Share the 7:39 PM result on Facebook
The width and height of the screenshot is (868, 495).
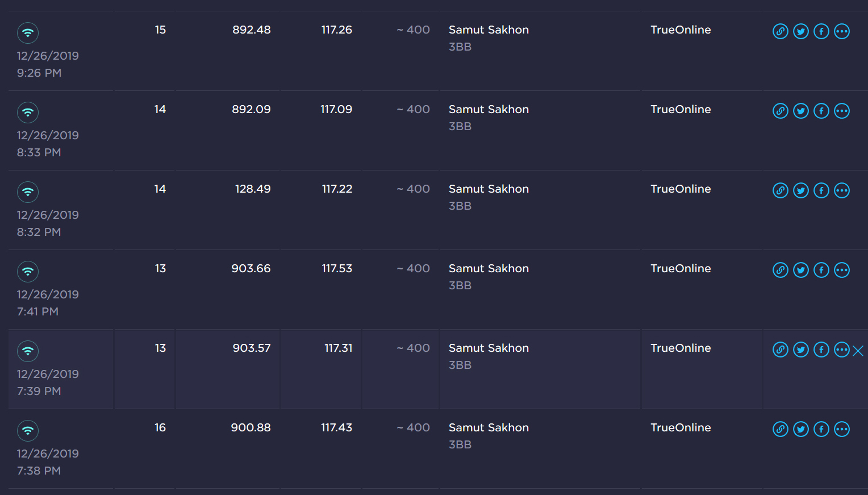pos(821,350)
